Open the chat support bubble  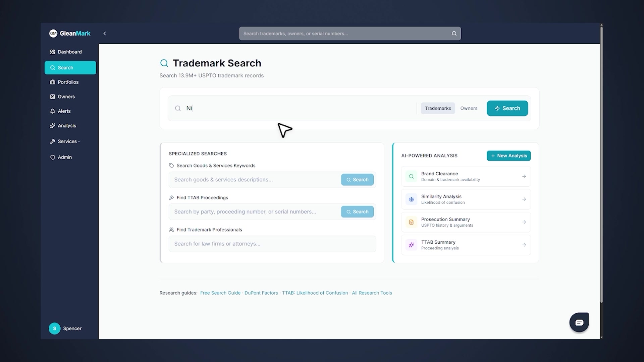(x=579, y=322)
